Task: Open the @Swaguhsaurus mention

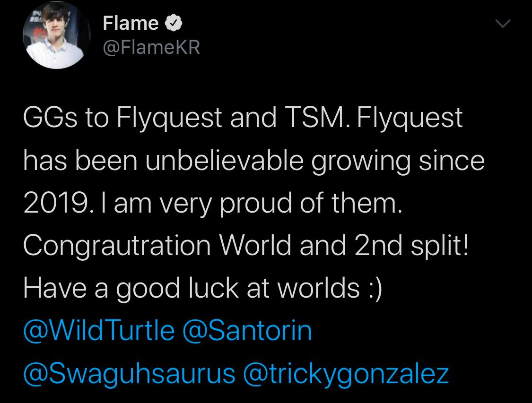Action: coord(129,374)
